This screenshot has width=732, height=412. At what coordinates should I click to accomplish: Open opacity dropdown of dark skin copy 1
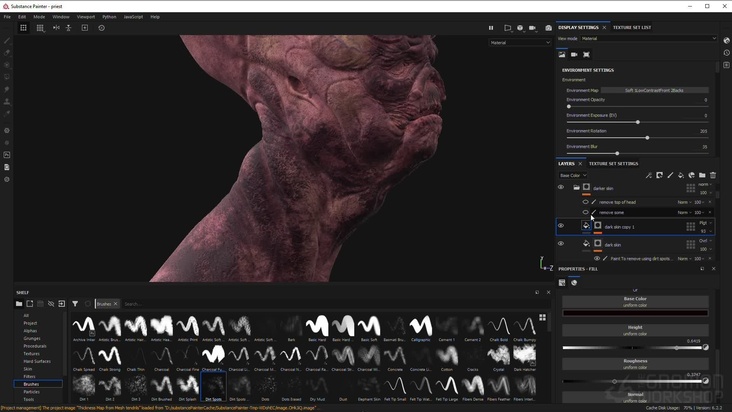tap(705, 231)
